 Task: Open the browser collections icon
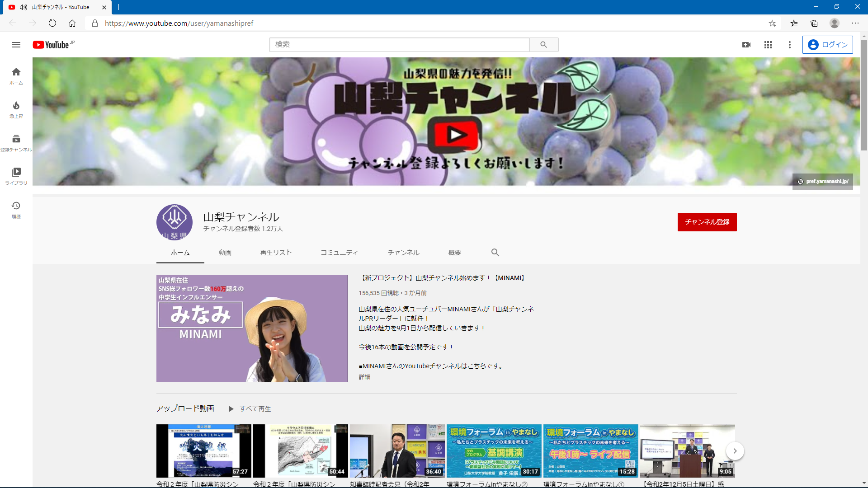click(814, 23)
